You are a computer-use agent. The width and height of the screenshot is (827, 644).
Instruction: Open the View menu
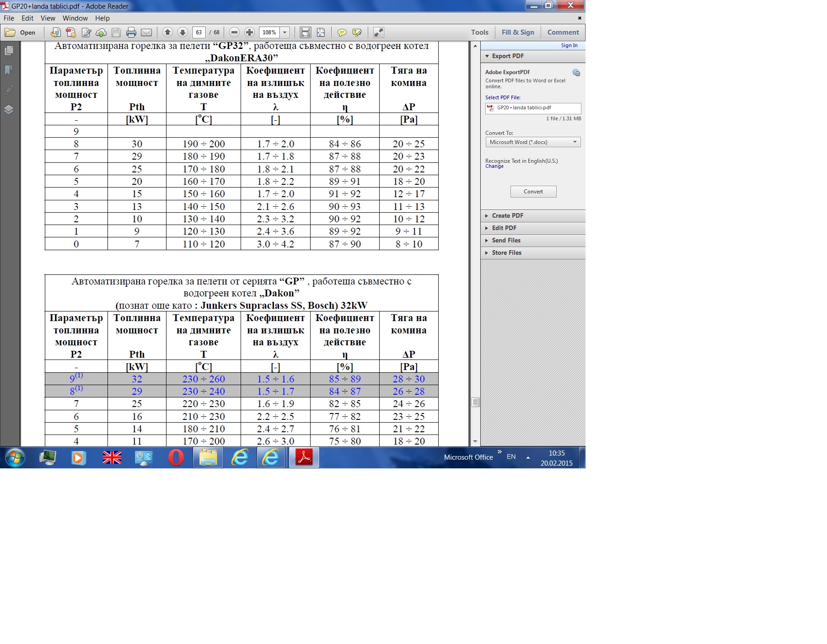coord(48,18)
